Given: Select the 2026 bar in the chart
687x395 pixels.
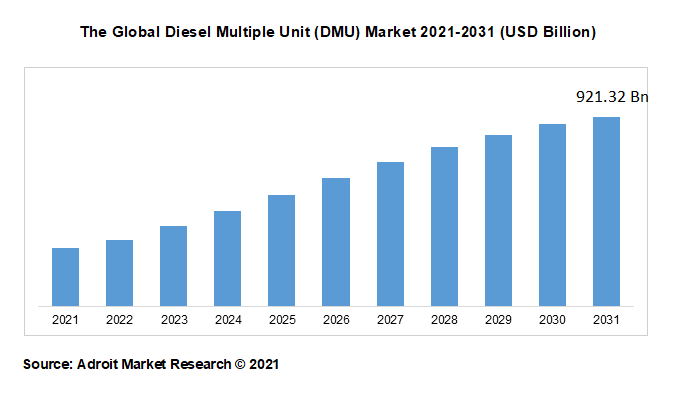Looking at the screenshot, I should click(336, 242).
